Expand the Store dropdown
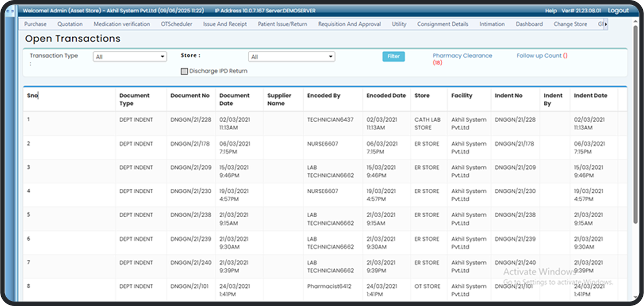 point(291,57)
